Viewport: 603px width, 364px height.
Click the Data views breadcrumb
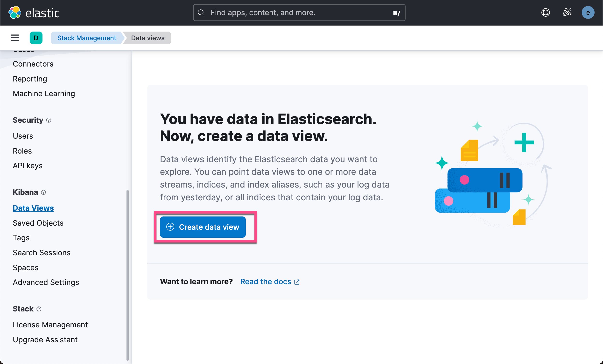click(148, 38)
